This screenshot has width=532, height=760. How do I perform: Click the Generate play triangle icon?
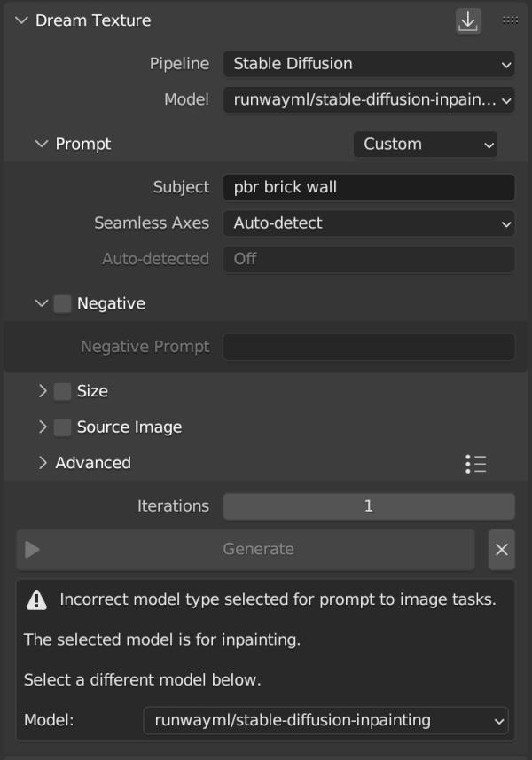(32, 549)
